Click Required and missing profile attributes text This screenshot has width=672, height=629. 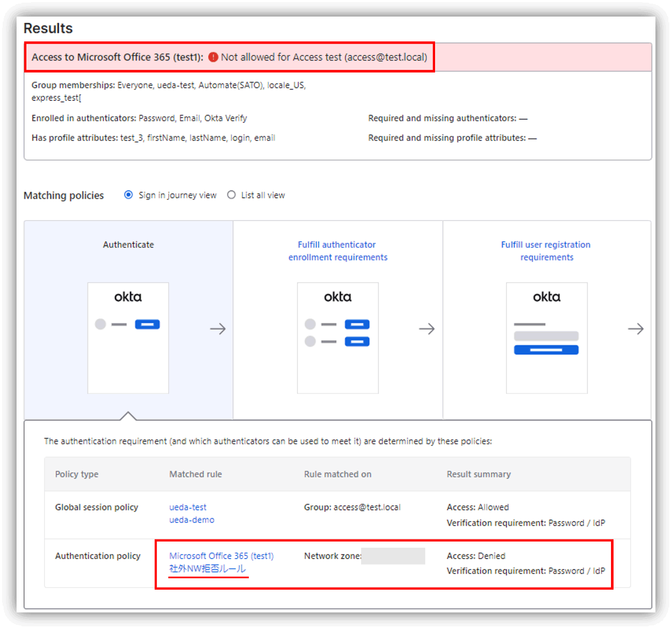pyautogui.click(x=452, y=138)
